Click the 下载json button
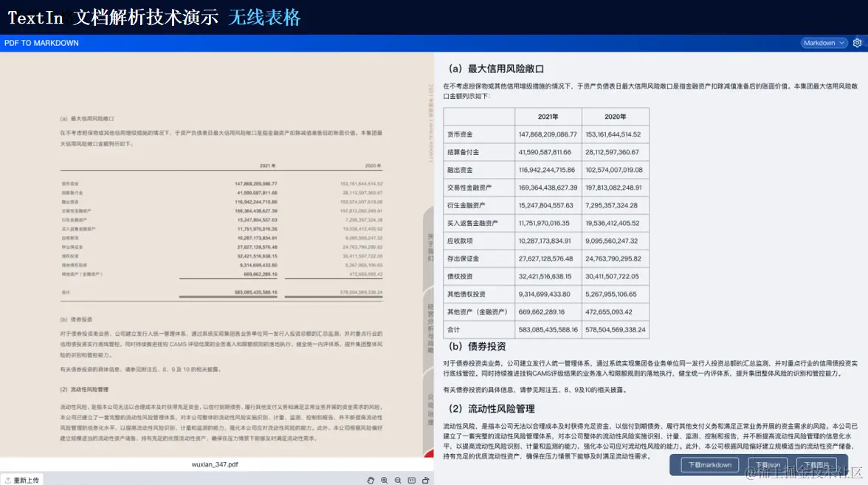The width and height of the screenshot is (868, 485). pyautogui.click(x=768, y=465)
